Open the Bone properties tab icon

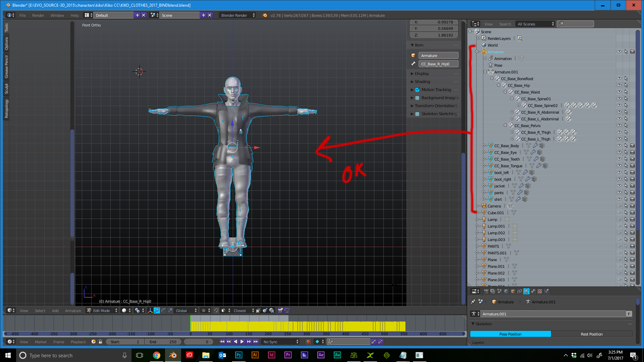[x=533, y=291]
